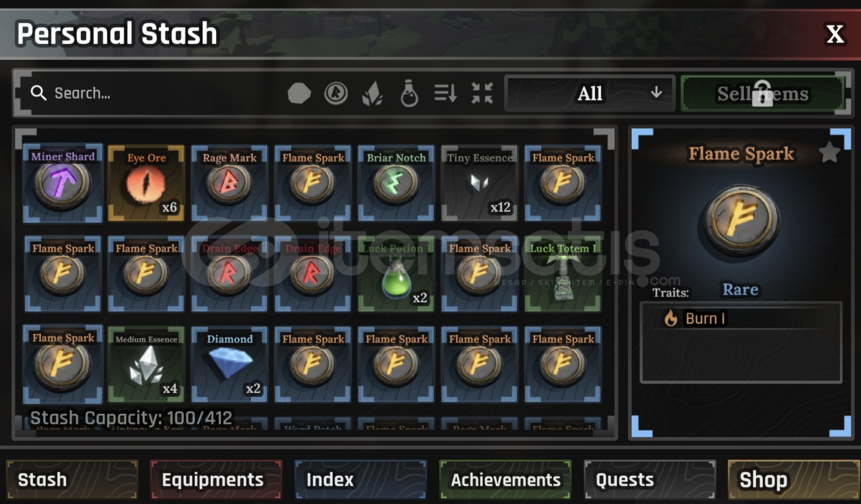Select the Diamond item
861x504 pixels.
[x=230, y=364]
